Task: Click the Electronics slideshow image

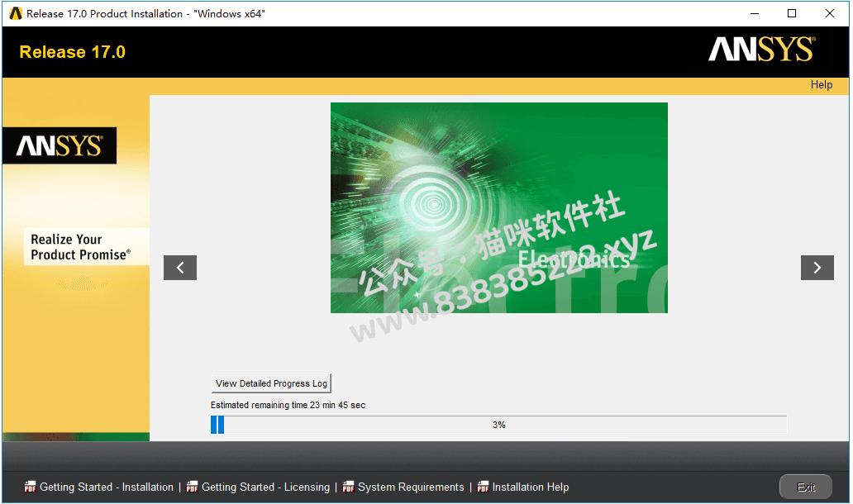Action: coord(499,207)
